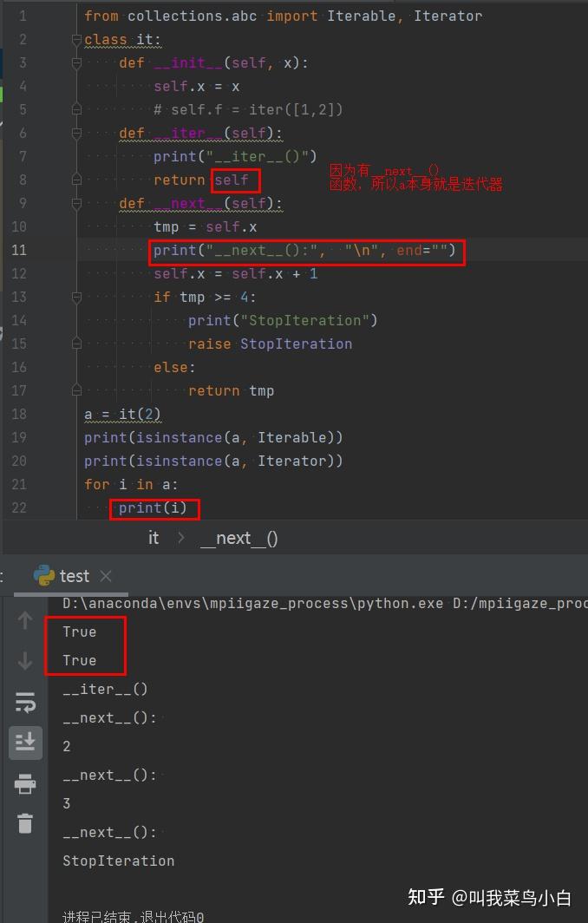This screenshot has height=923, width=588.
Task: Collapse the class it fold marker
Action: (76, 39)
